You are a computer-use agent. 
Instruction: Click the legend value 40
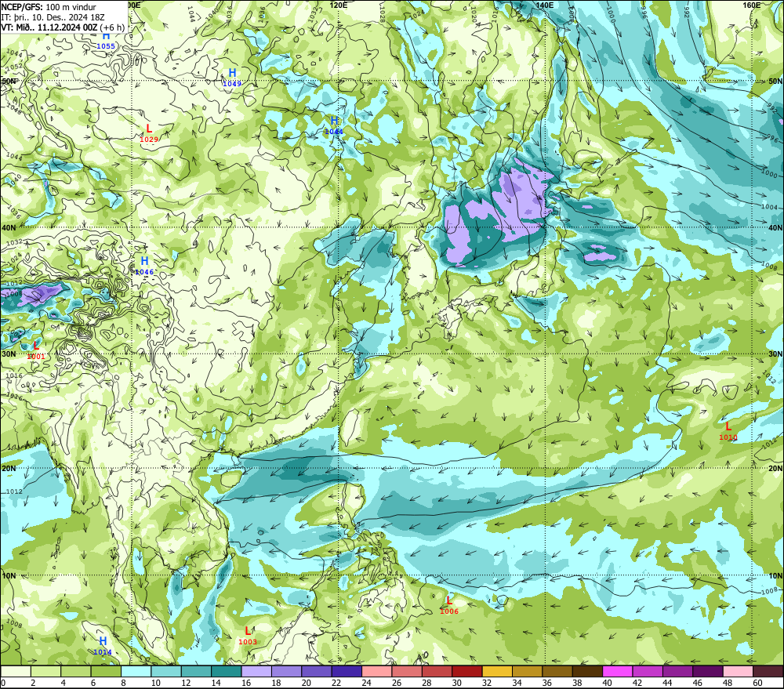tap(607, 683)
